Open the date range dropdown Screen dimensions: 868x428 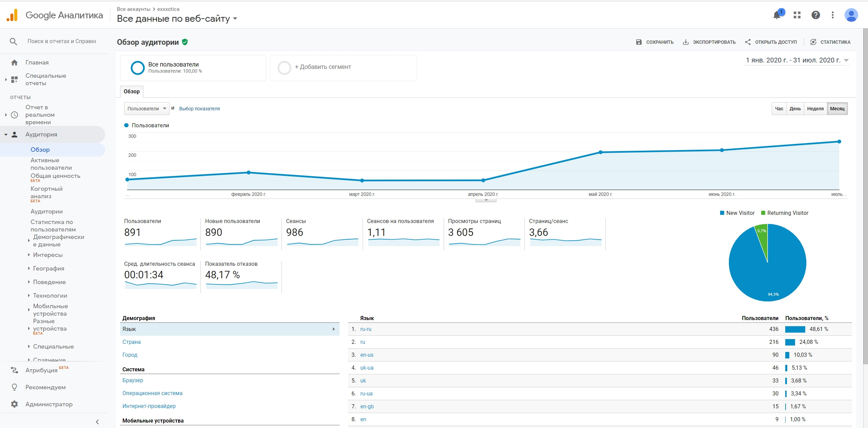(796, 60)
